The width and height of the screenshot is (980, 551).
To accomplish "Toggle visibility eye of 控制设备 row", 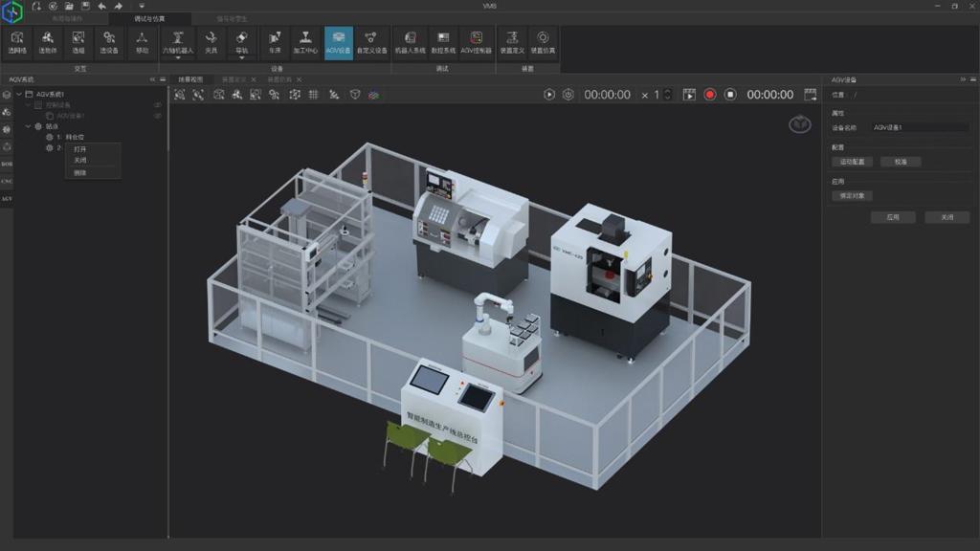I will pos(158,104).
